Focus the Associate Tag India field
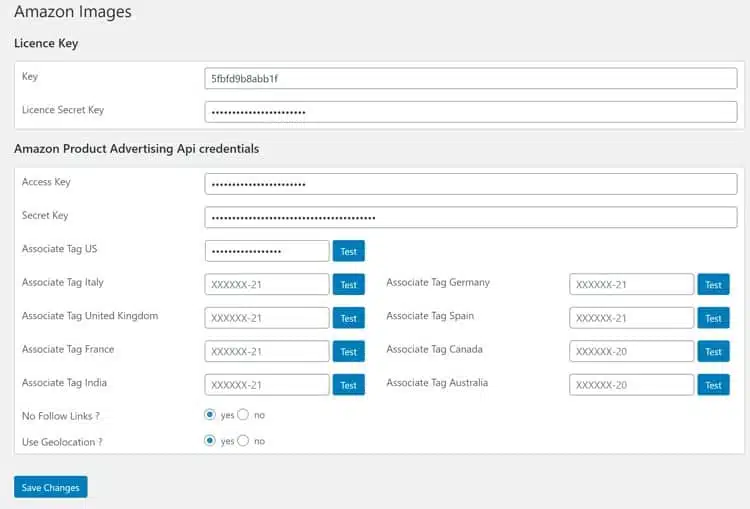Viewport: 750px width, 509px height. 267,385
